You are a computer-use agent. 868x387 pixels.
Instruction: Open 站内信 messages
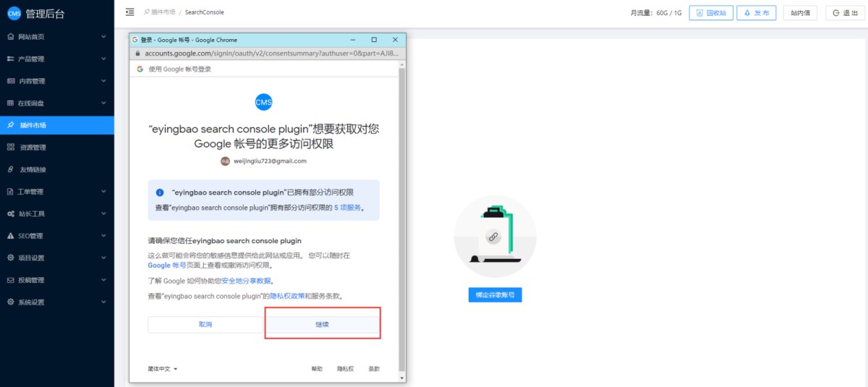click(x=800, y=13)
